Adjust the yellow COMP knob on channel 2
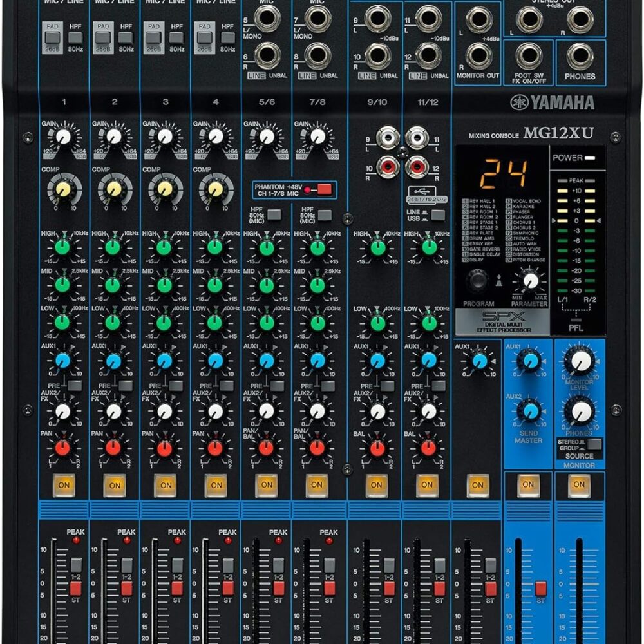Screen dimensions: 644x644 (x=115, y=189)
